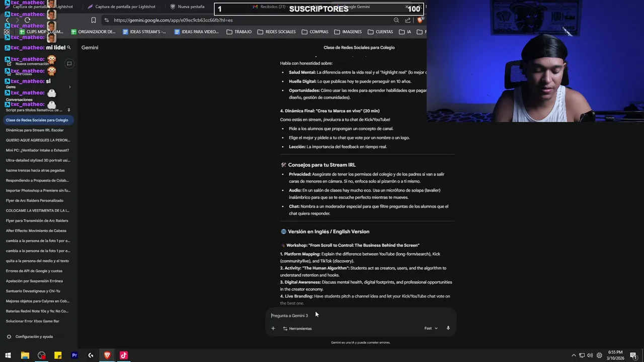The height and width of the screenshot is (362, 644).
Task: Open the Logitech G Hub taskbar icon
Action: pyautogui.click(x=91, y=355)
